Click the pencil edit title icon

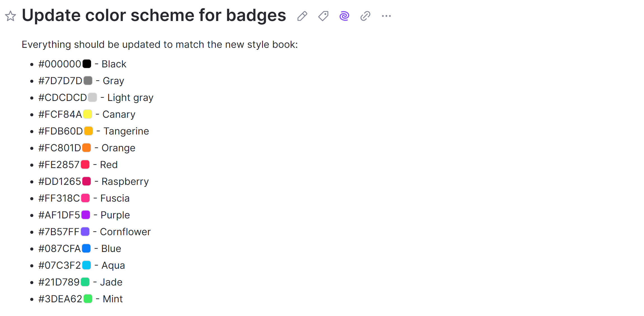[x=302, y=16]
